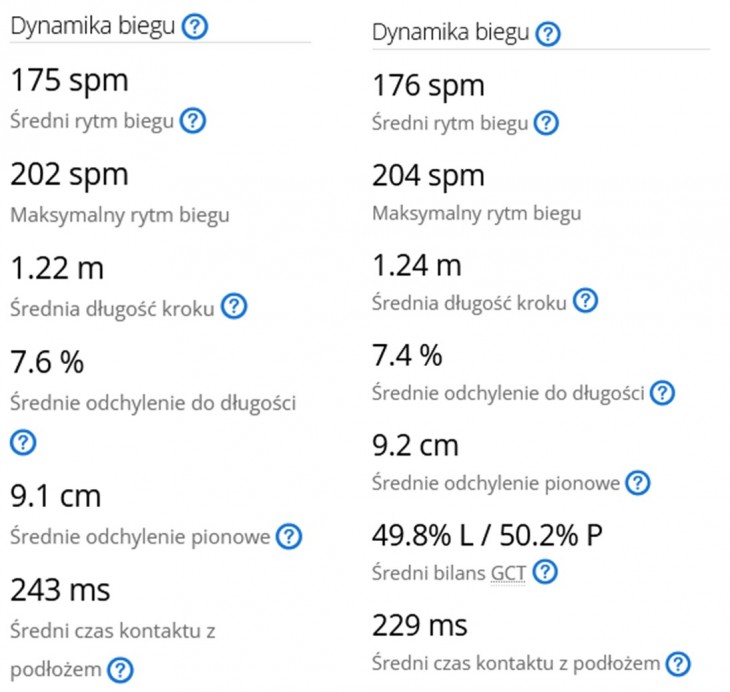
Task: Open help icon next to Średni bilans GCT
Action: [545, 571]
